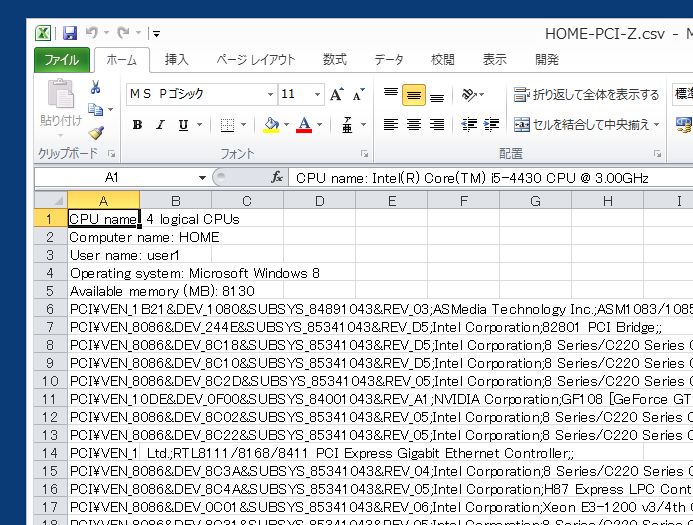Apply the red font color

click(x=304, y=125)
